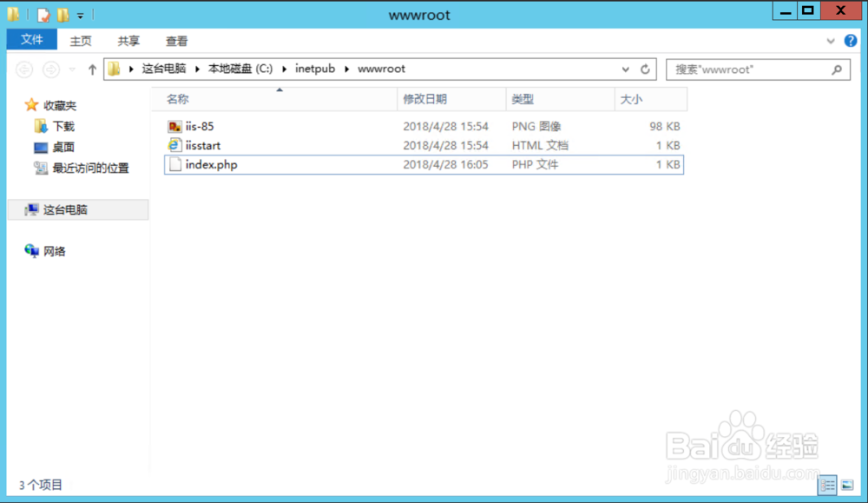The image size is (868, 503).
Task: Go forward with the forward arrow
Action: [x=51, y=69]
